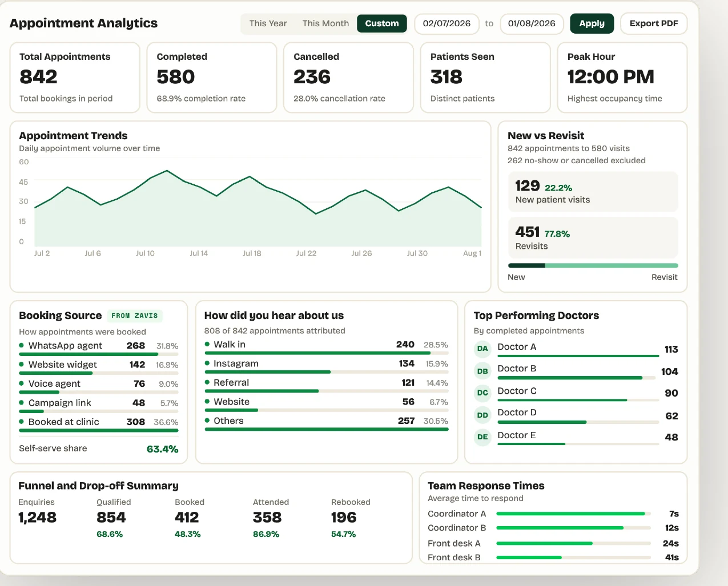Image resolution: width=728 pixels, height=586 pixels.
Task: Click the Coordinator A response time bar
Action: (573, 514)
